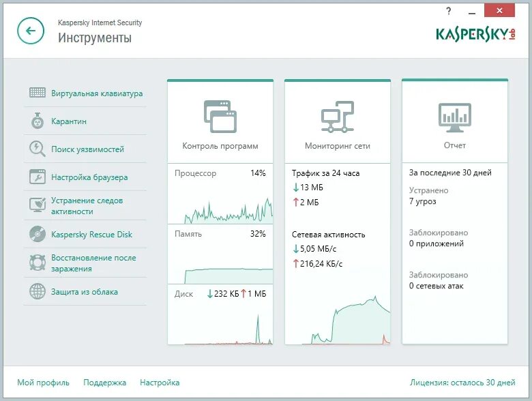Open Поиск уязвимостей
532x401 pixels.
click(87, 149)
